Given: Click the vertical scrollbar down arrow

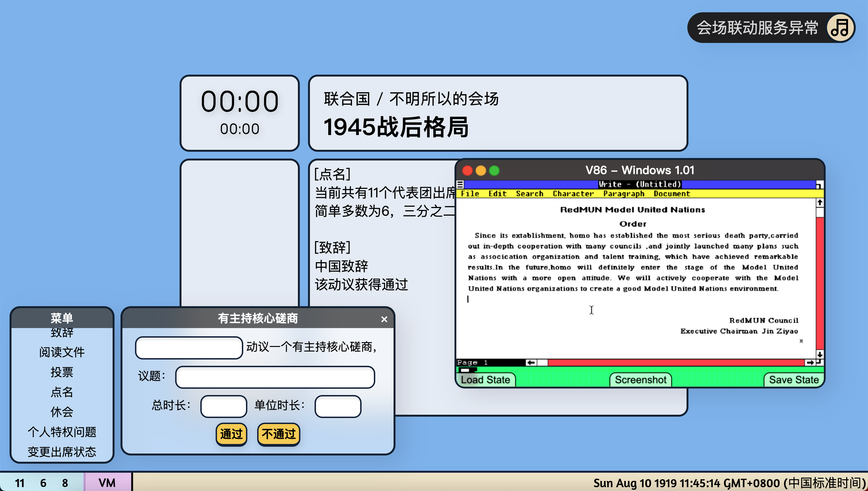Looking at the screenshot, I should click(820, 354).
